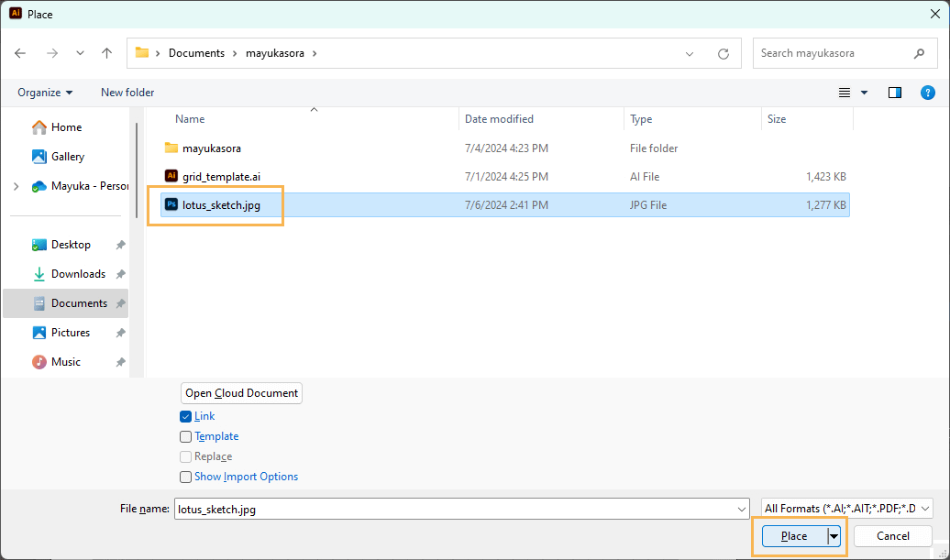Go to Gallery in sidebar
The image size is (950, 560).
[x=67, y=157]
